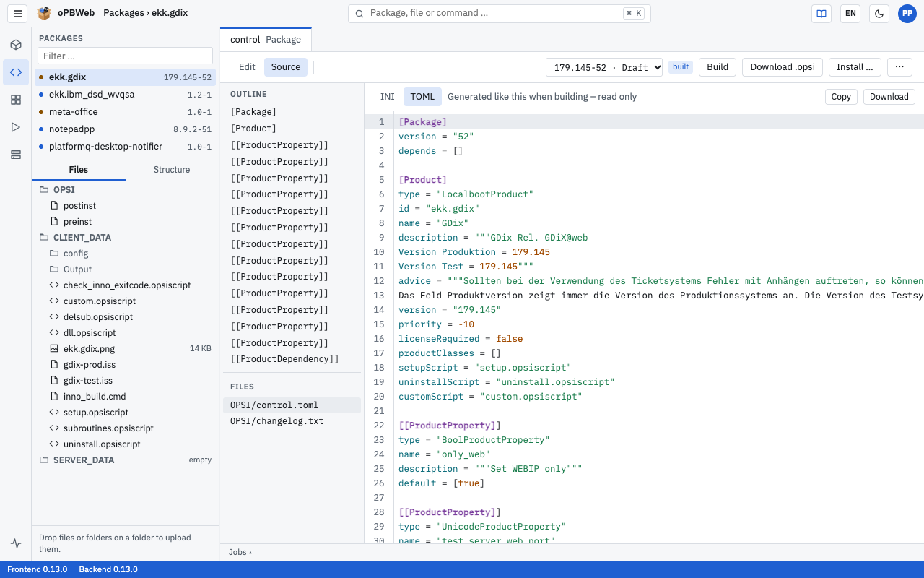The width and height of the screenshot is (924, 578).
Task: Switch to Source mode
Action: point(286,67)
